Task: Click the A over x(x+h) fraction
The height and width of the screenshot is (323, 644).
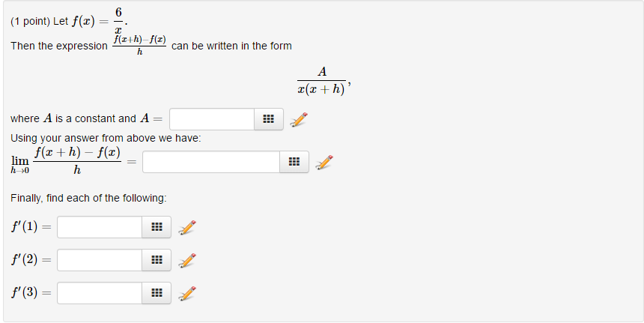Action: click(321, 80)
